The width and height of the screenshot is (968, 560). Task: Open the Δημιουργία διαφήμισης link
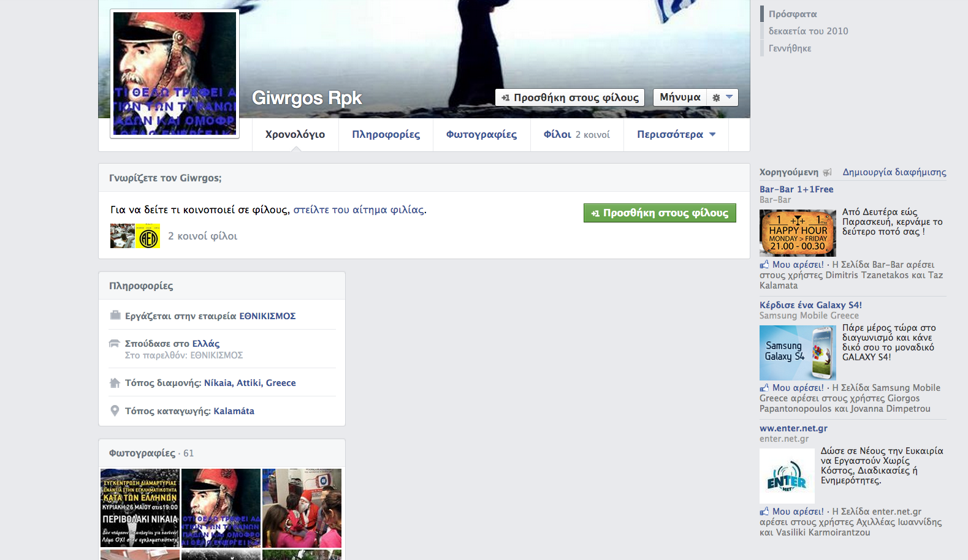pos(894,172)
